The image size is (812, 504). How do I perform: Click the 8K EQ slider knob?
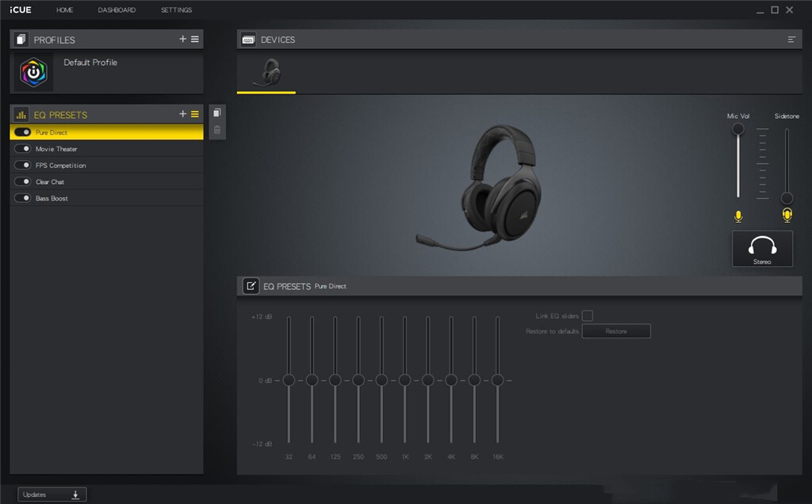click(x=474, y=380)
